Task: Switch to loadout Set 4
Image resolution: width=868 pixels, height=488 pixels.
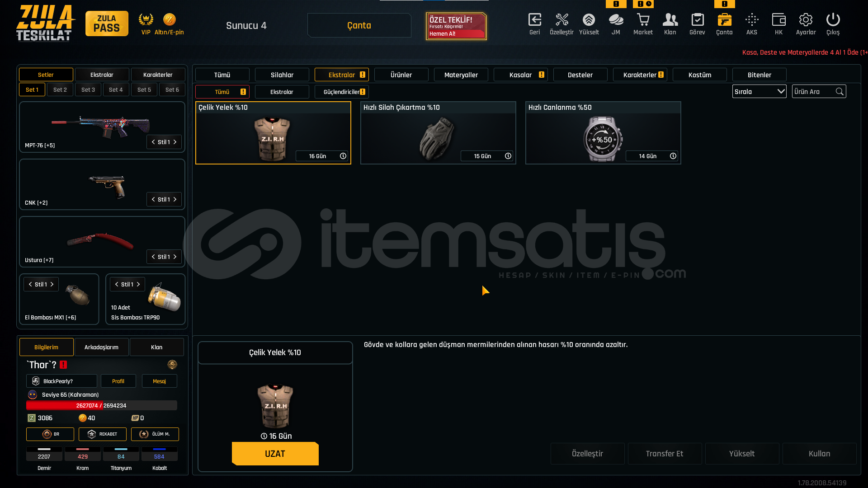Action: click(116, 89)
